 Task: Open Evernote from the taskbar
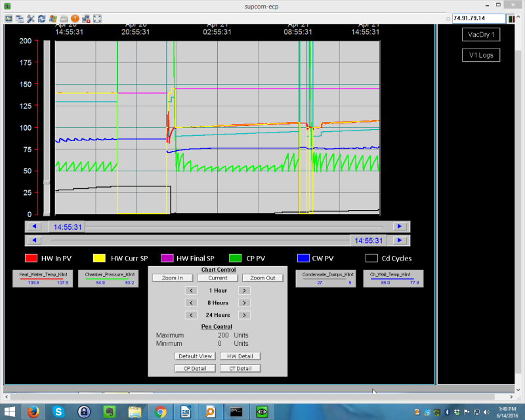pos(109,411)
